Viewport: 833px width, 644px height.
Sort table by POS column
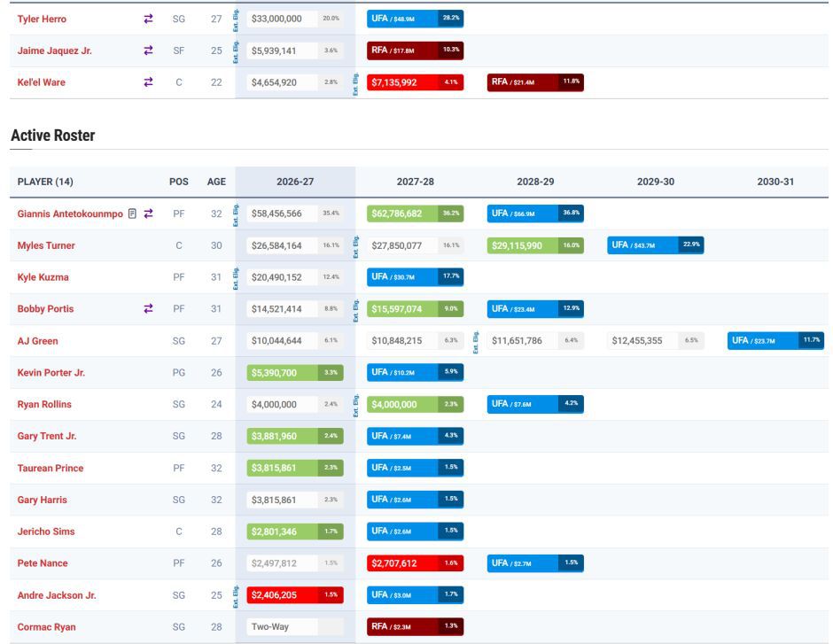178,182
